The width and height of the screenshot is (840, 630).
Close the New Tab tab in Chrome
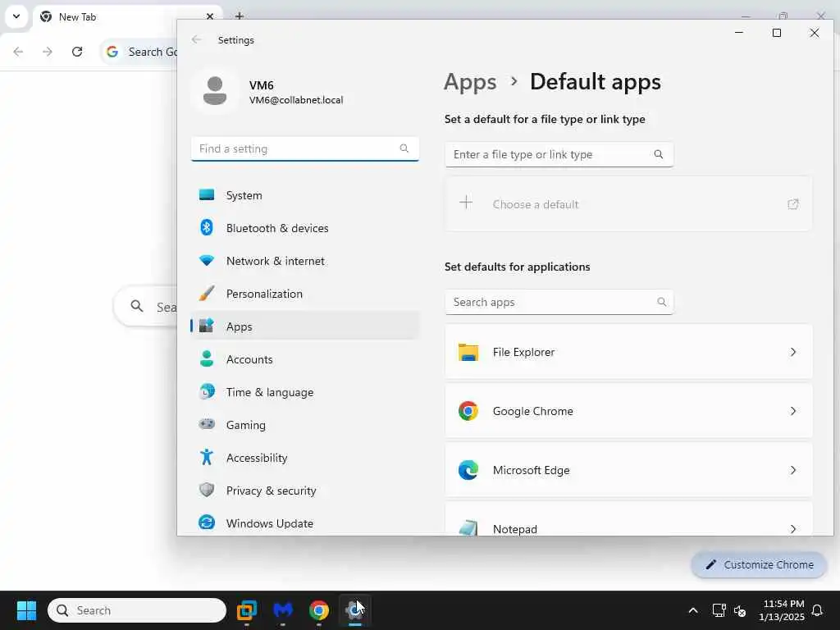210,16
